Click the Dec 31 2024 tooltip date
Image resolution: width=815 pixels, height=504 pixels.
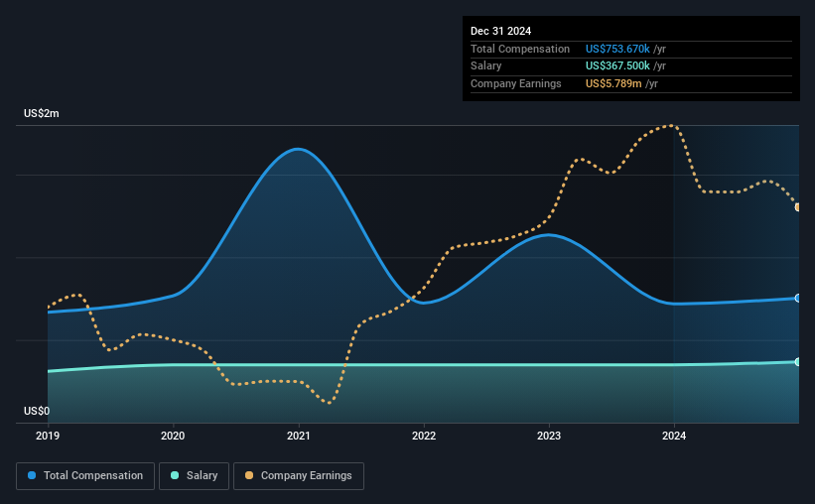click(500, 31)
